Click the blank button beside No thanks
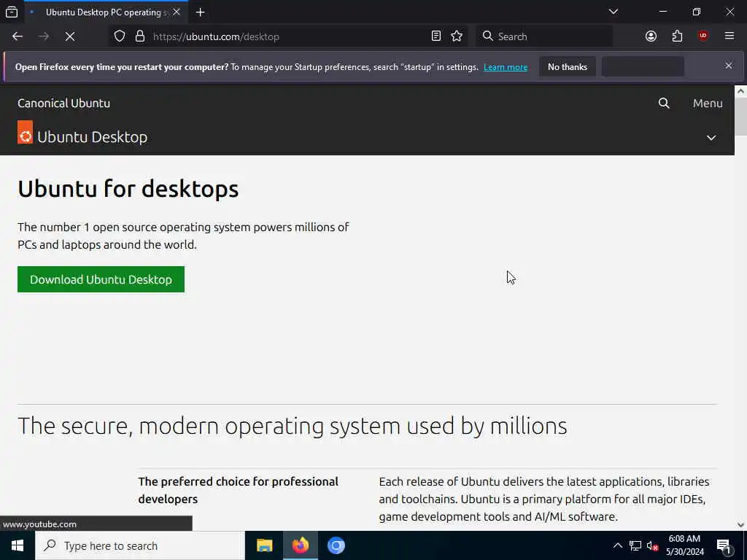The image size is (747, 560). [x=643, y=66]
